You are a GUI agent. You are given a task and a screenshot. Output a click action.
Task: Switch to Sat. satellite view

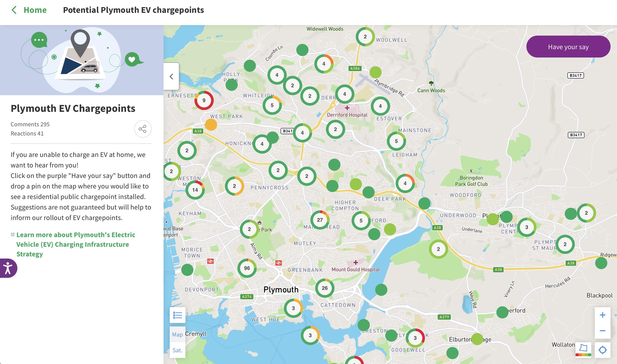(x=178, y=350)
